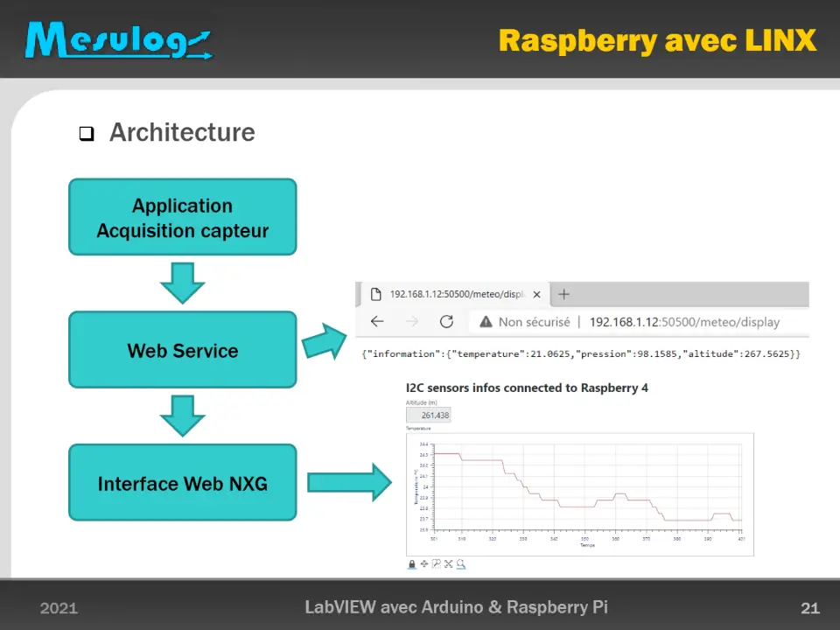Image resolution: width=840 pixels, height=630 pixels.
Task: Click the 'Raspberry avec LINX' title
Action: [x=657, y=41]
